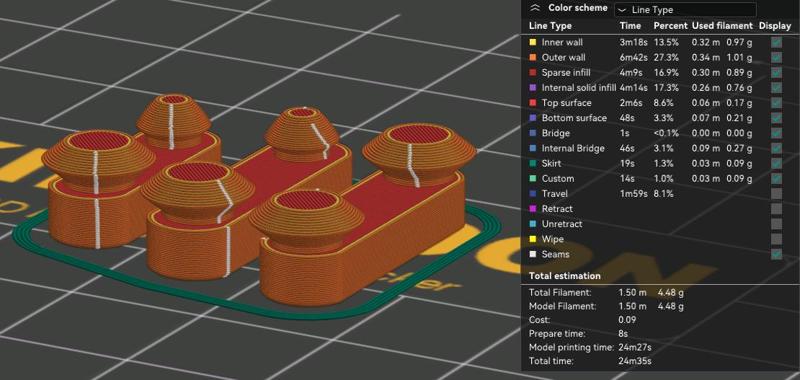Click the Outer wall orange color swatch

click(533, 58)
